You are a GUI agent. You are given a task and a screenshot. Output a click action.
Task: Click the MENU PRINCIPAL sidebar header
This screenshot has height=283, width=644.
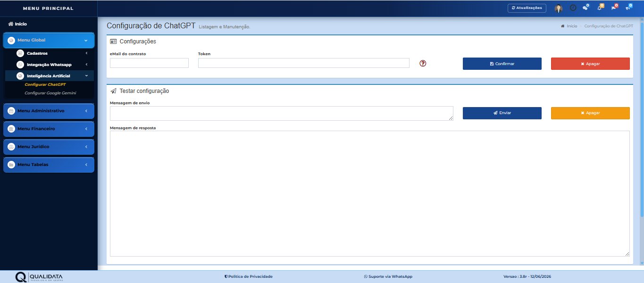pos(49,8)
